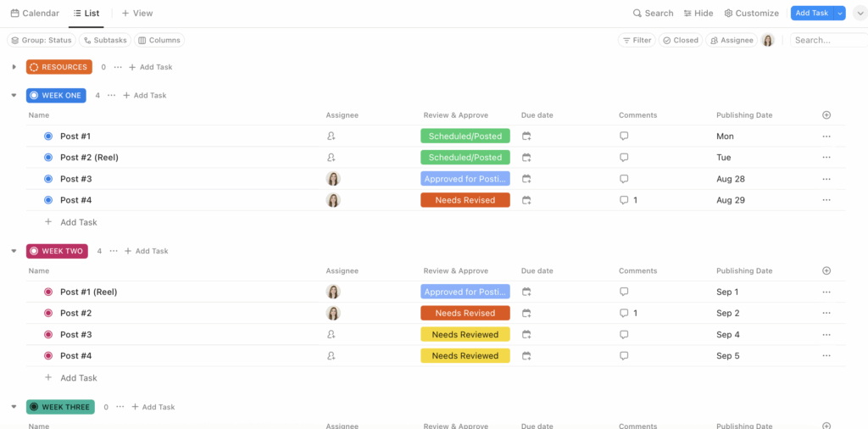Open the Filter menu
868x429 pixels.
pos(637,41)
